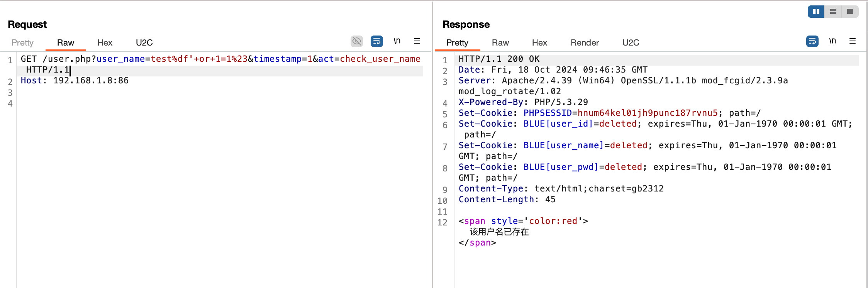This screenshot has width=868, height=288.
Task: Click line number 2 in Request gutter
Action: pyautogui.click(x=10, y=82)
